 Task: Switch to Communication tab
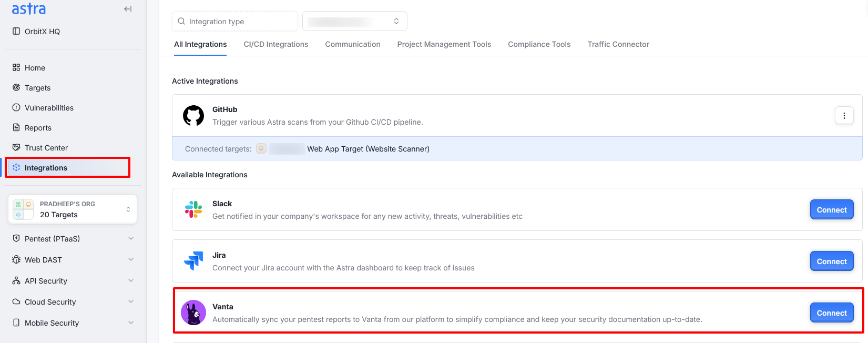[x=353, y=45]
